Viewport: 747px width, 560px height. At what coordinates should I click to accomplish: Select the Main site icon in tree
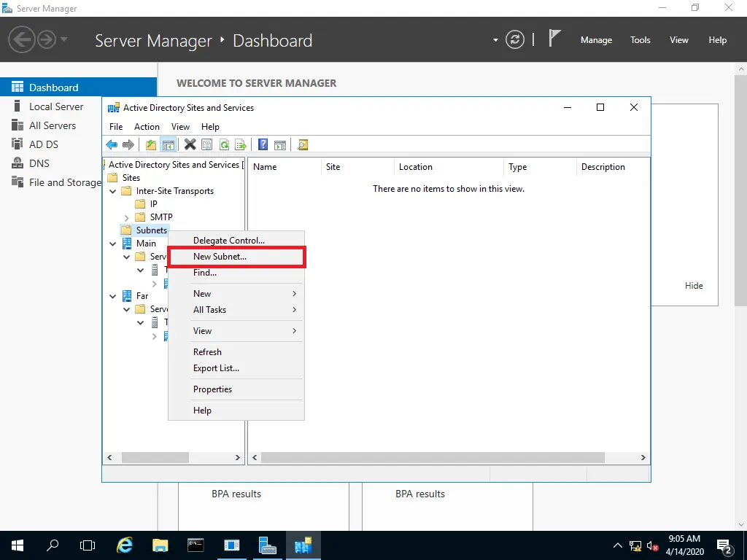(x=127, y=244)
